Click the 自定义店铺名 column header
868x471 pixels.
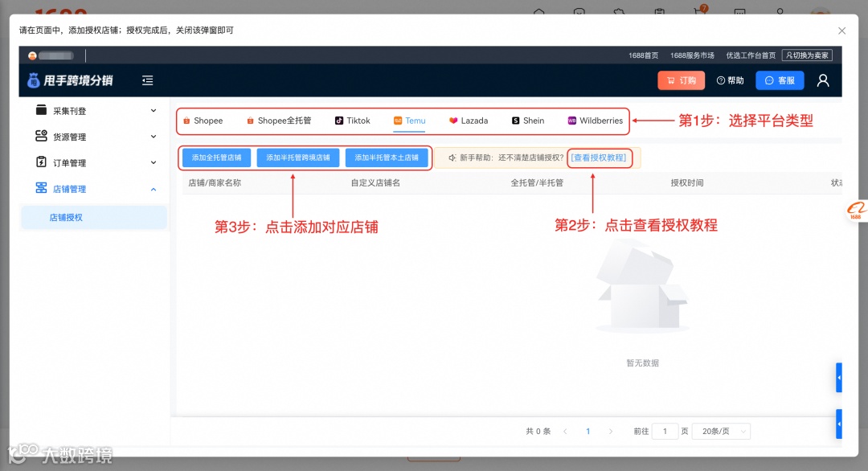click(375, 182)
